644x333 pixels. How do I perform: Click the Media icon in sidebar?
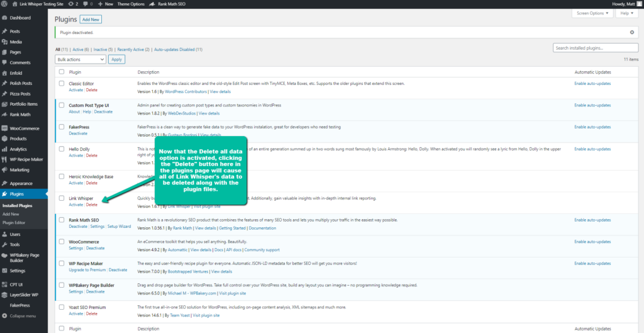pyautogui.click(x=4, y=42)
